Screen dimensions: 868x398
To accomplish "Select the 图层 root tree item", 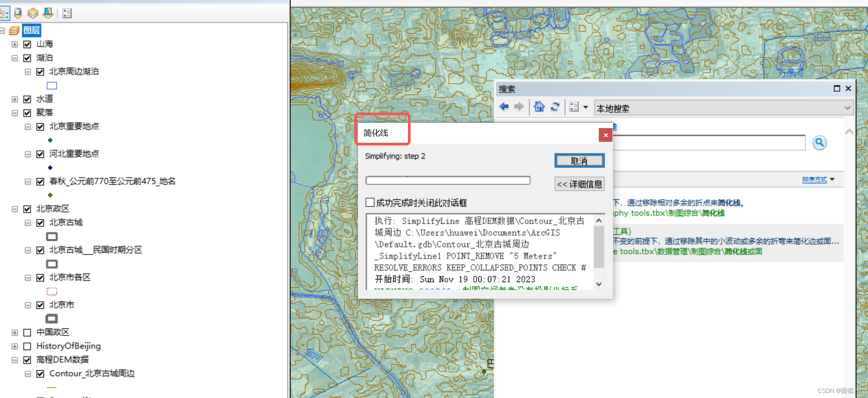I will pyautogui.click(x=32, y=31).
